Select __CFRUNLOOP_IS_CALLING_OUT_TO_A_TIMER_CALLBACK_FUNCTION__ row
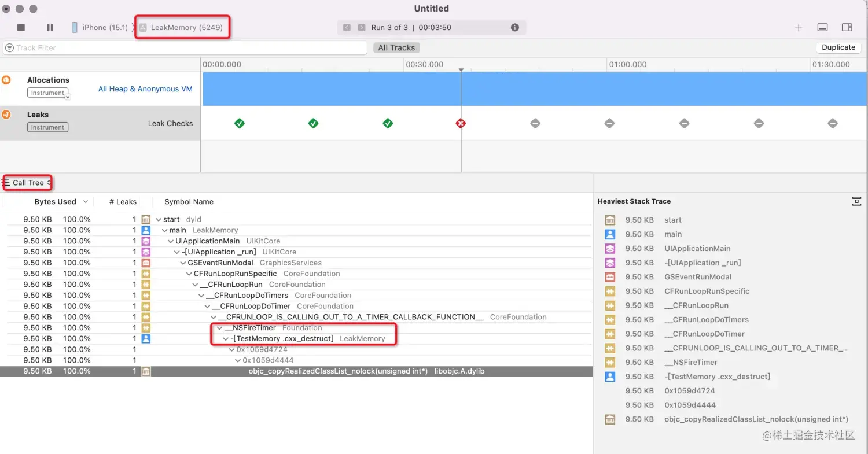The width and height of the screenshot is (868, 454). (296, 317)
